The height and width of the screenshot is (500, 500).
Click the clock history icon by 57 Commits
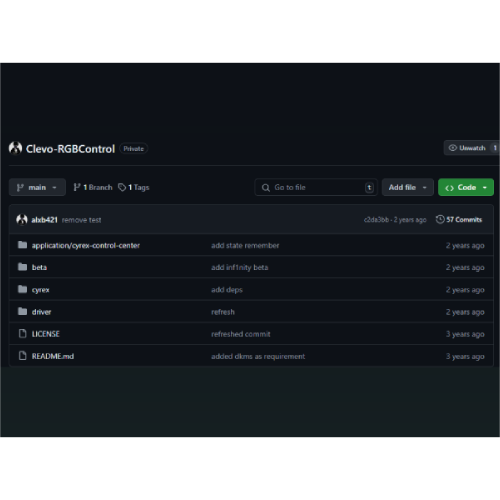440,219
